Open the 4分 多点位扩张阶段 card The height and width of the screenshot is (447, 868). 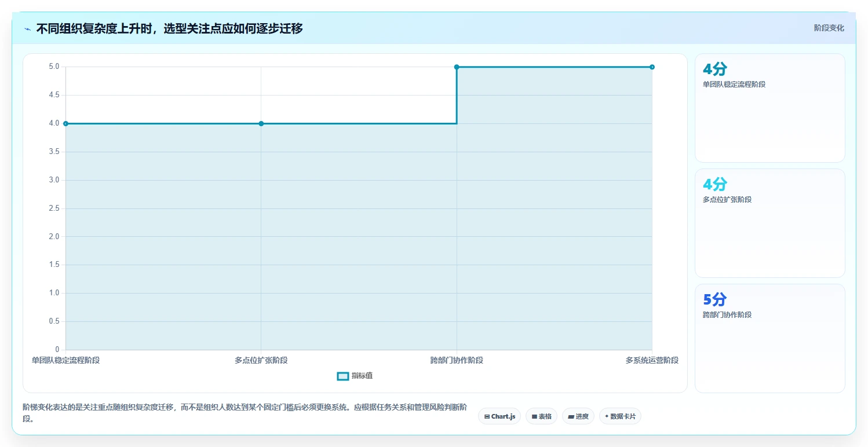(769, 223)
